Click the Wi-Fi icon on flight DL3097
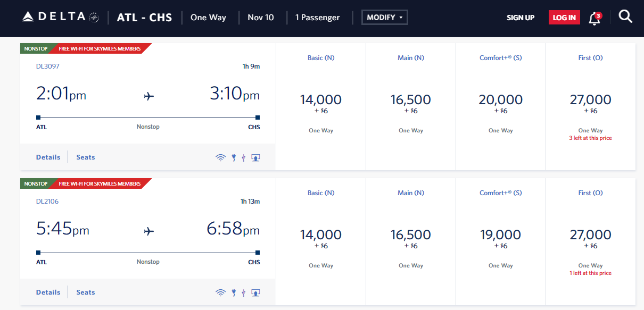The width and height of the screenshot is (644, 310). click(221, 157)
